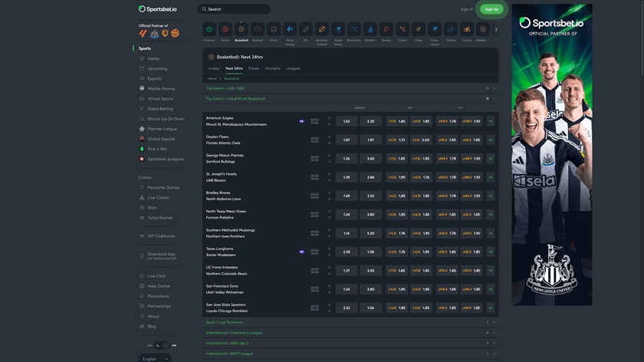The image size is (644, 362).
Task: Click the search input field
Action: 234,9
